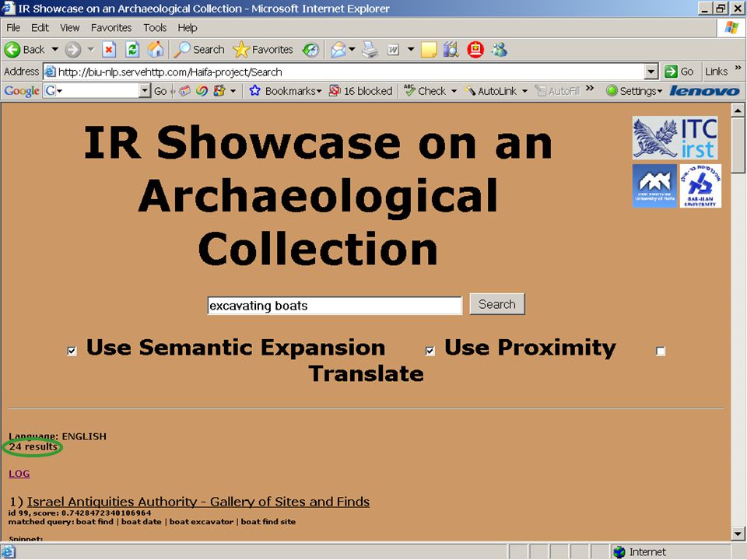Click the Research book icon
The width and height of the screenshot is (747, 560).
[x=451, y=50]
